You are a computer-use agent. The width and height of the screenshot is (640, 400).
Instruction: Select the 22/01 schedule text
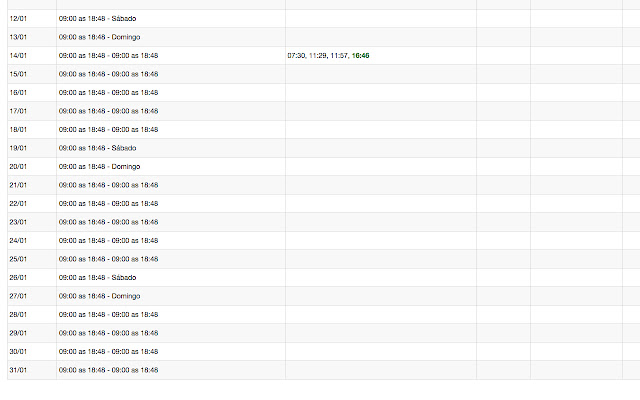pos(108,203)
